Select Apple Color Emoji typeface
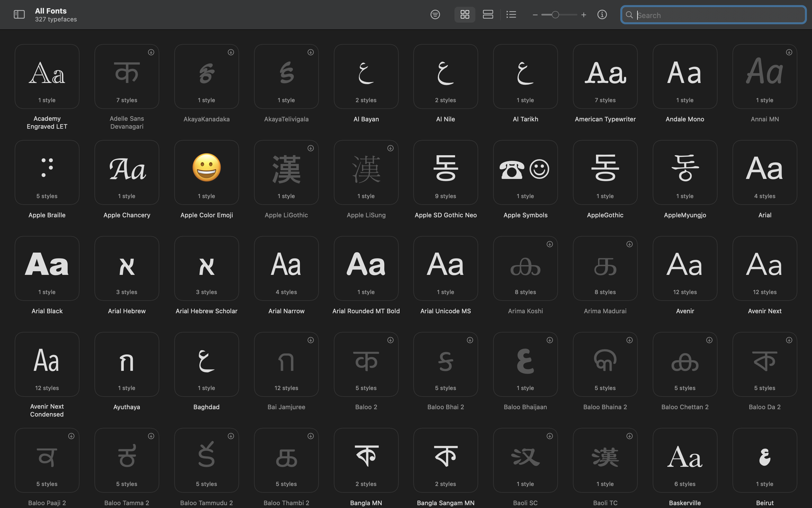The height and width of the screenshot is (508, 812). (207, 172)
